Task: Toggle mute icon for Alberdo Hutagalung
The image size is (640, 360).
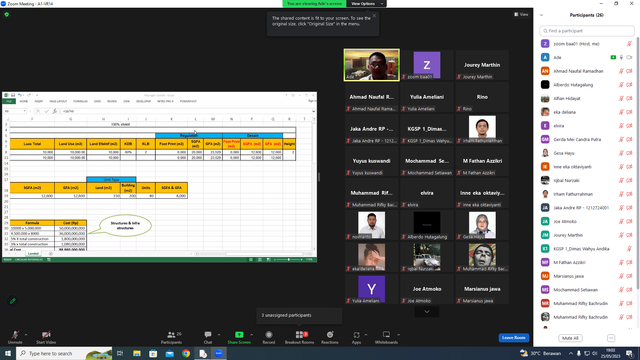Action: 621,85
